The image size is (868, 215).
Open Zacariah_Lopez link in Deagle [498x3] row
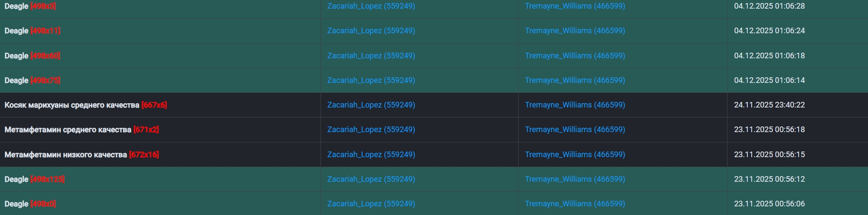[x=371, y=6]
